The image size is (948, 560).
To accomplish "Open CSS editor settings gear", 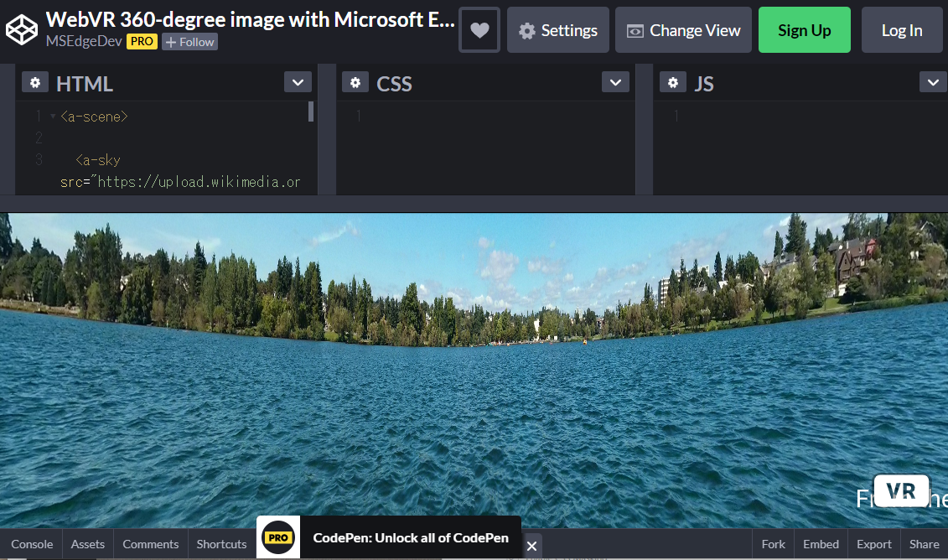I will pos(355,82).
